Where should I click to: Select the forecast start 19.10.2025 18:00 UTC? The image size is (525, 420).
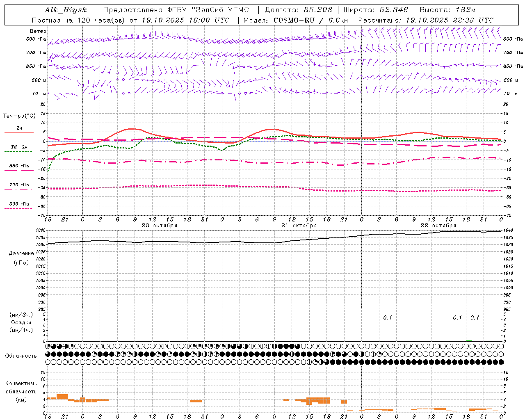click(186, 20)
